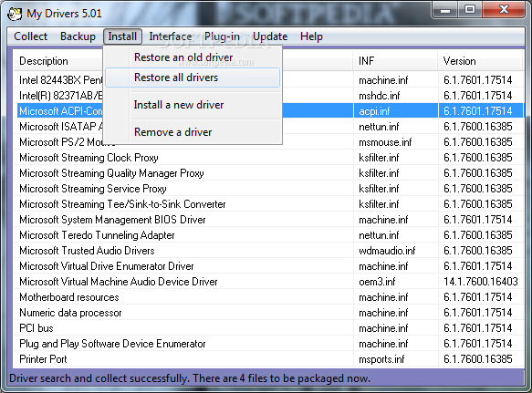The height and width of the screenshot is (393, 532).
Task: Open the Help menu
Action: tap(311, 36)
